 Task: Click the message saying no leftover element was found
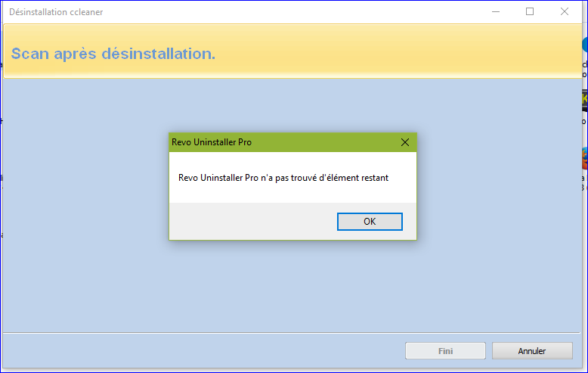(283, 178)
